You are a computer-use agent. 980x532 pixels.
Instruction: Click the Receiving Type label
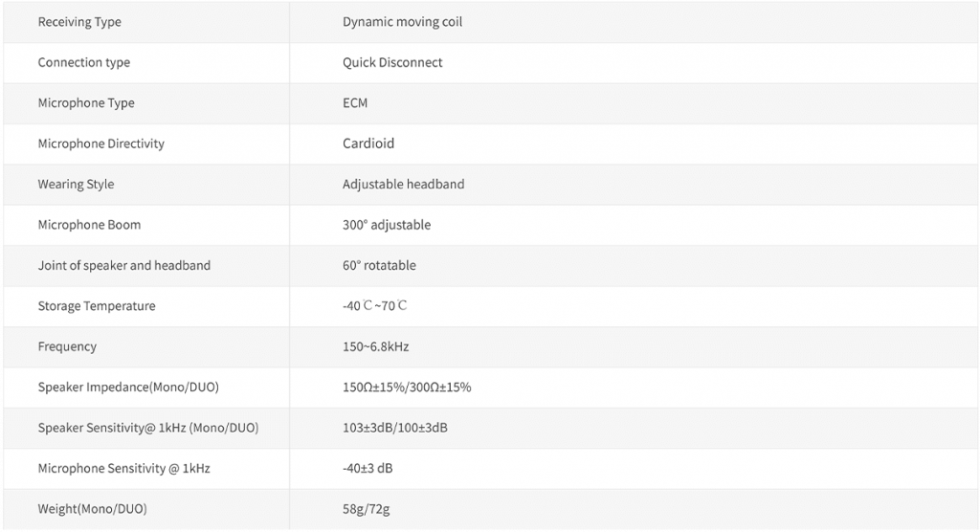(79, 22)
